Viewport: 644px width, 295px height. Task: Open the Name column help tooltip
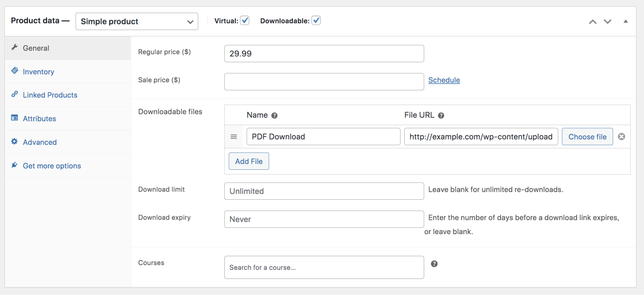(274, 115)
